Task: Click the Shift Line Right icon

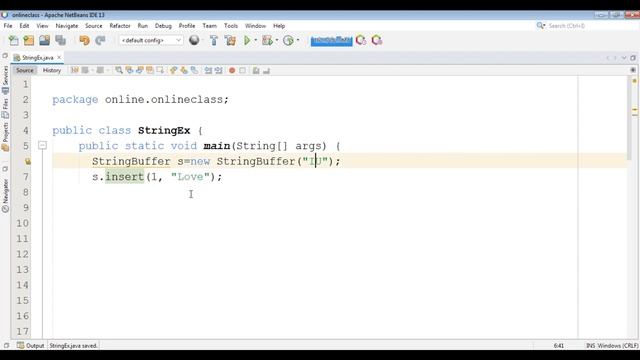Action: point(218,71)
